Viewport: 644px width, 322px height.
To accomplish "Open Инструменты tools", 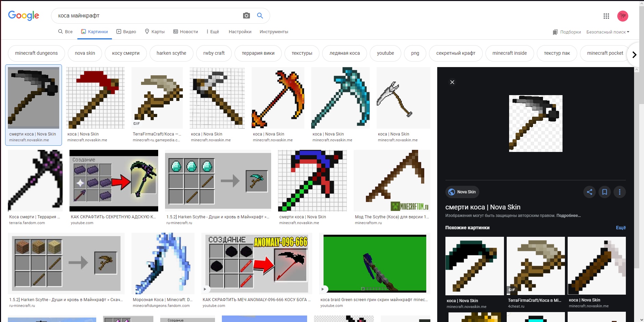I will 274,31.
